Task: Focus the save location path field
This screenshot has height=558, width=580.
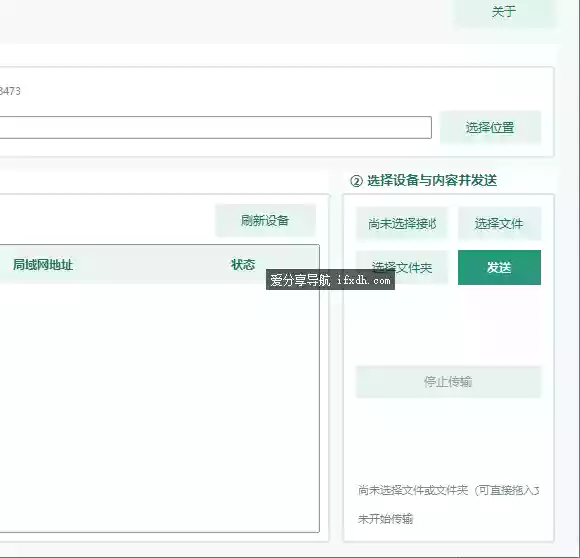Action: [216, 128]
